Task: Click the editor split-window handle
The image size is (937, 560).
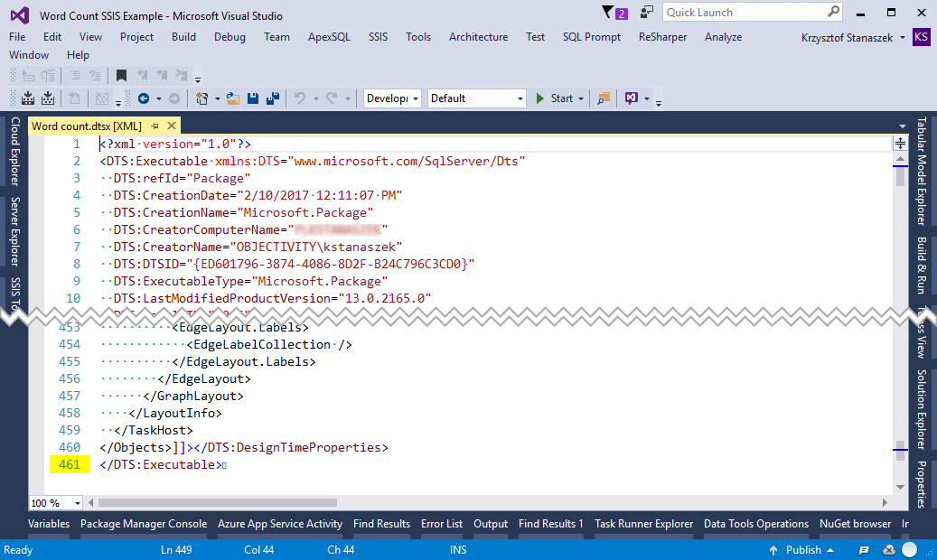Action: coord(900,144)
